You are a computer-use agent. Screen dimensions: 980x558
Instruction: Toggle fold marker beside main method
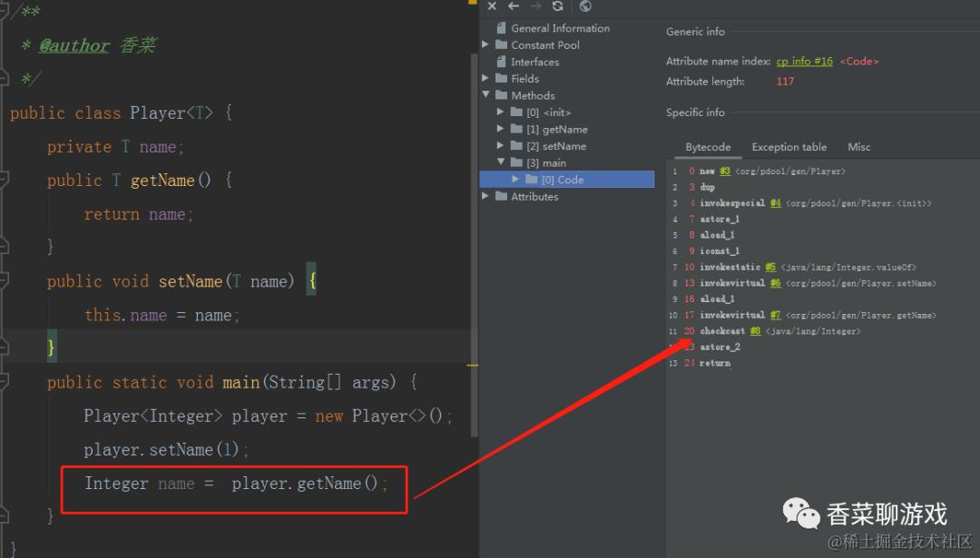click(x=4, y=382)
